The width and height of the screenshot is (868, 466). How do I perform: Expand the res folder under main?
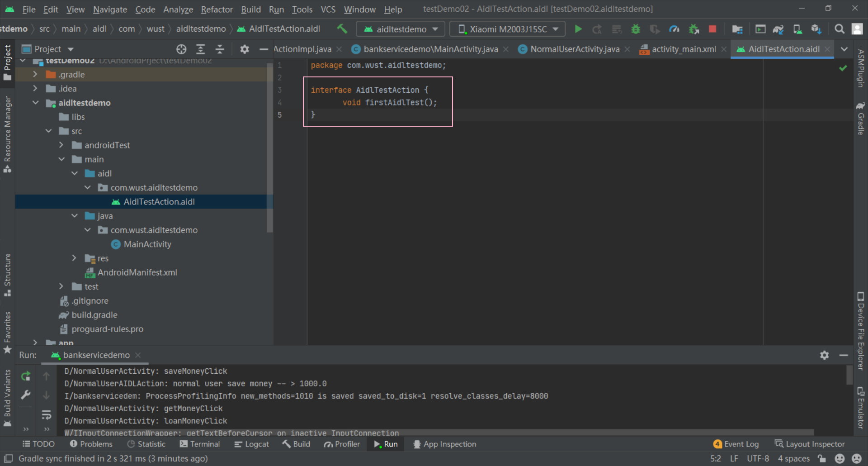tap(74, 258)
